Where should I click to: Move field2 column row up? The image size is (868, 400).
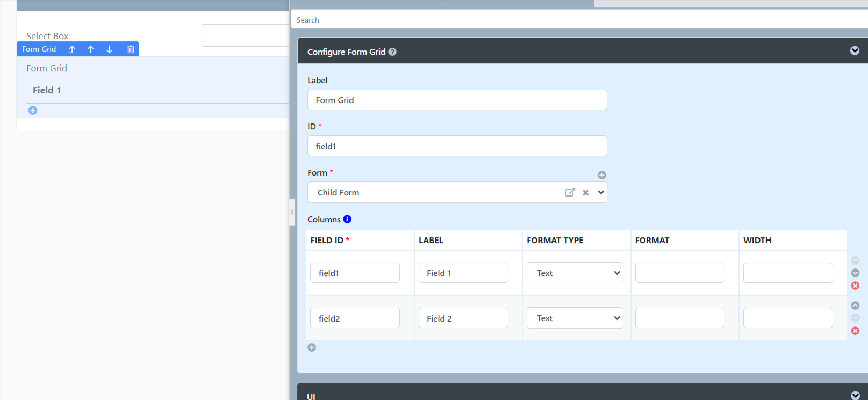click(855, 306)
